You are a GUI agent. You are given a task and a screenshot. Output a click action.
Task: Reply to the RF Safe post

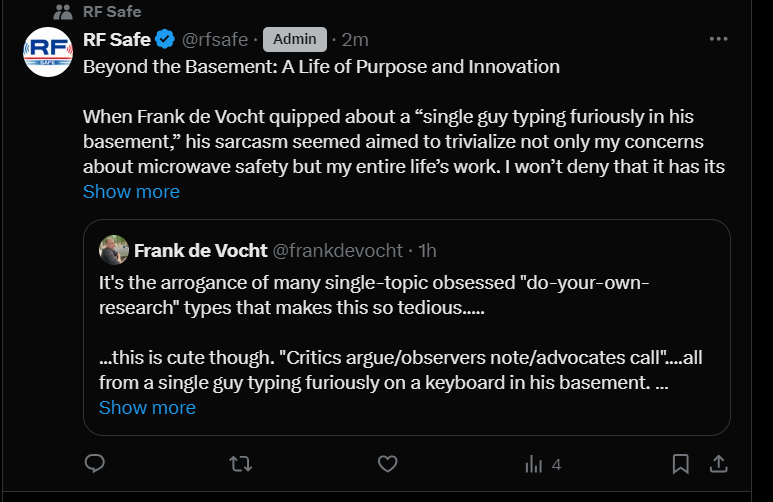click(95, 464)
